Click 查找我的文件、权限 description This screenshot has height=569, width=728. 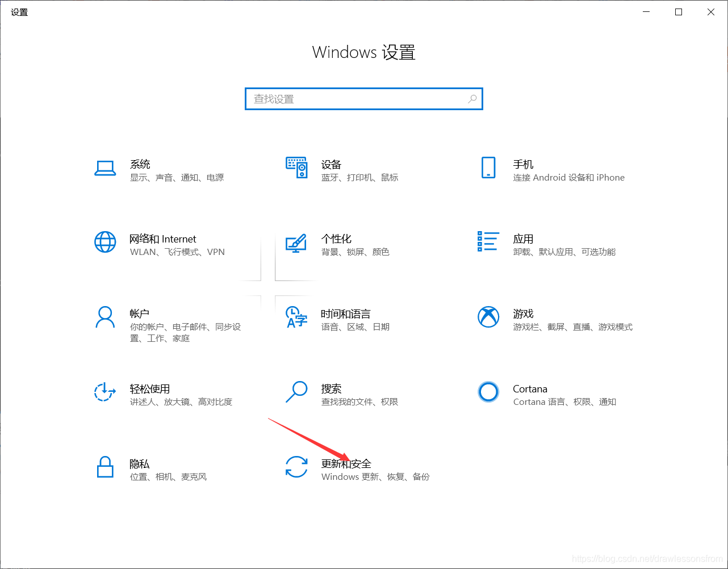[359, 402]
